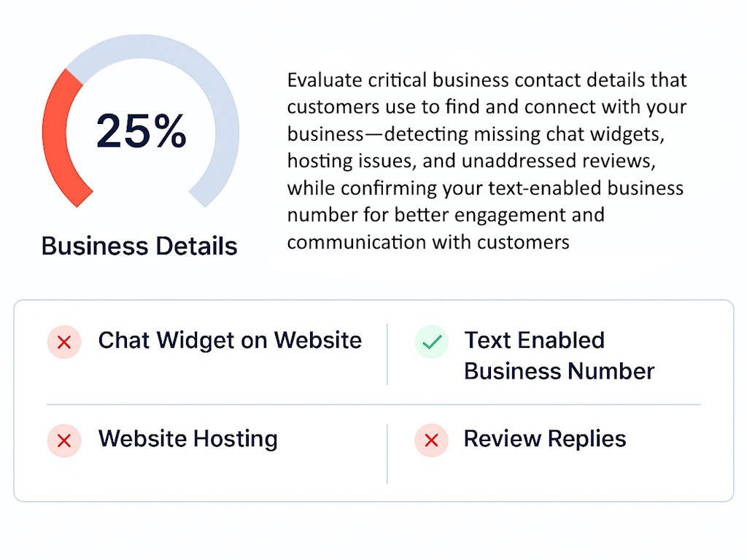This screenshot has height=560, width=747.
Task: Click the red X icon beside Review Replies
Action: coord(431,440)
